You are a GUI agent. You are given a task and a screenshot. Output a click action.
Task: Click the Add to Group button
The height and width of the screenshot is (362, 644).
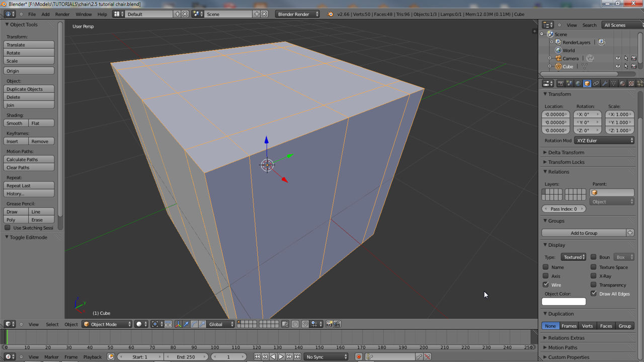click(x=584, y=232)
